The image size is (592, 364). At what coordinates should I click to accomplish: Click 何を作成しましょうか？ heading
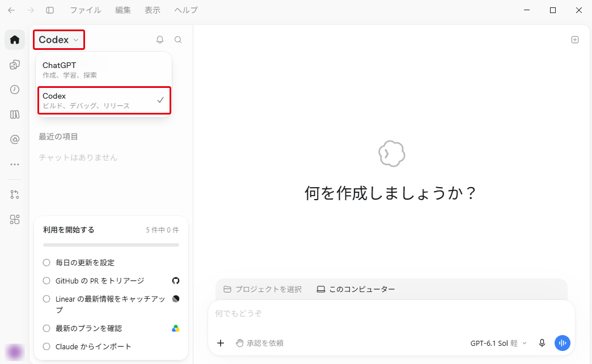(x=390, y=193)
